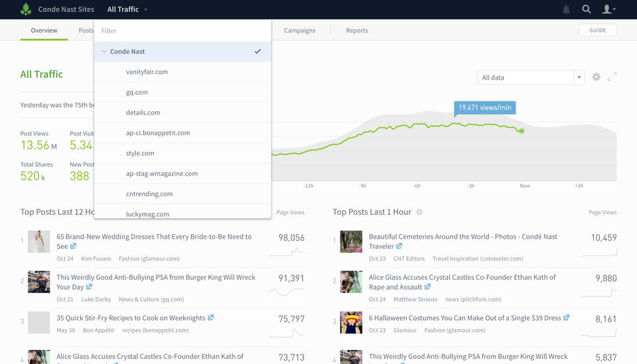Viewport: 637px width, 364px height.
Task: Select cntrending.com from site list
Action: coord(182,194)
